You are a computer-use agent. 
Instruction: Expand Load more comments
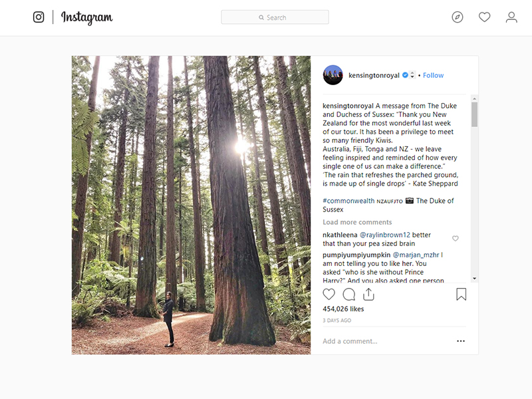pyautogui.click(x=357, y=222)
